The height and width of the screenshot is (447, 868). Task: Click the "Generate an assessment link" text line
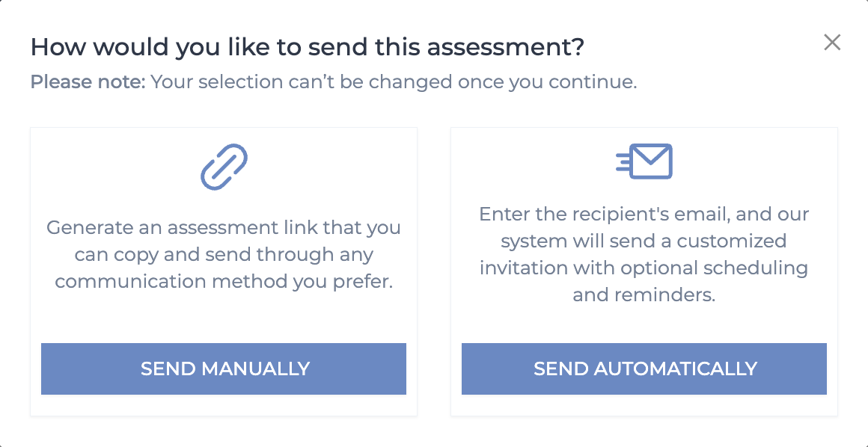(224, 227)
